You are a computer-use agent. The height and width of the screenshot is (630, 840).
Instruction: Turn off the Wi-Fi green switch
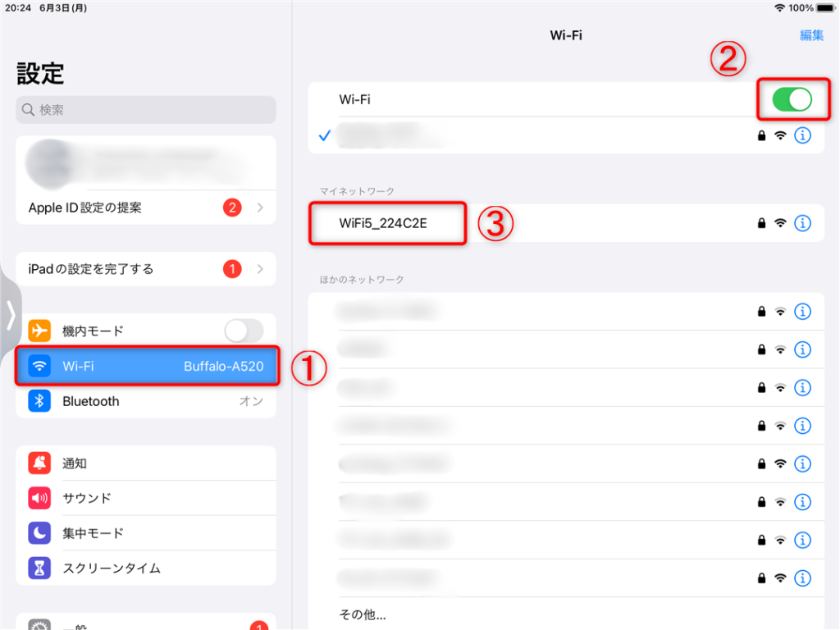792,99
